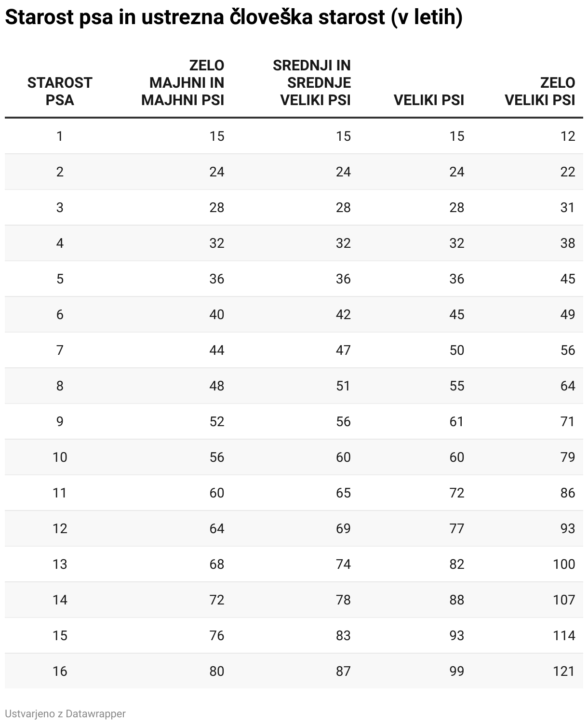
Task: Click value 114 in row 15
Action: point(564,635)
